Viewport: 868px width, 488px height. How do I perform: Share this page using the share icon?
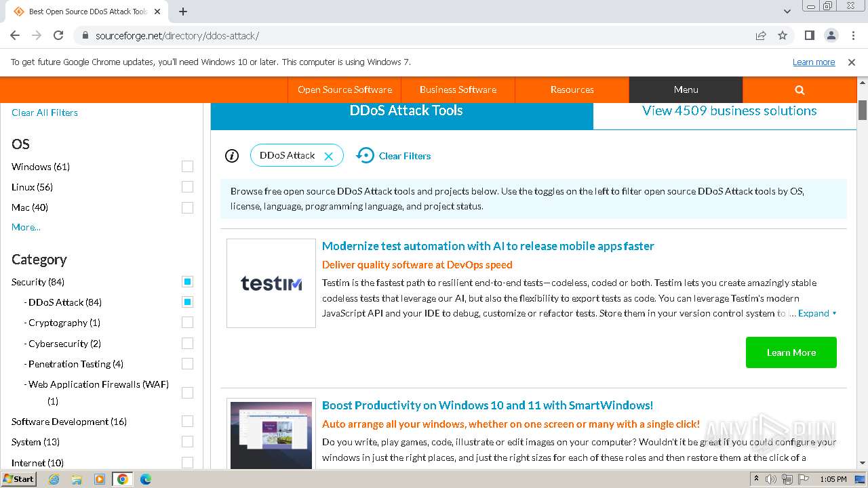pyautogui.click(x=761, y=35)
